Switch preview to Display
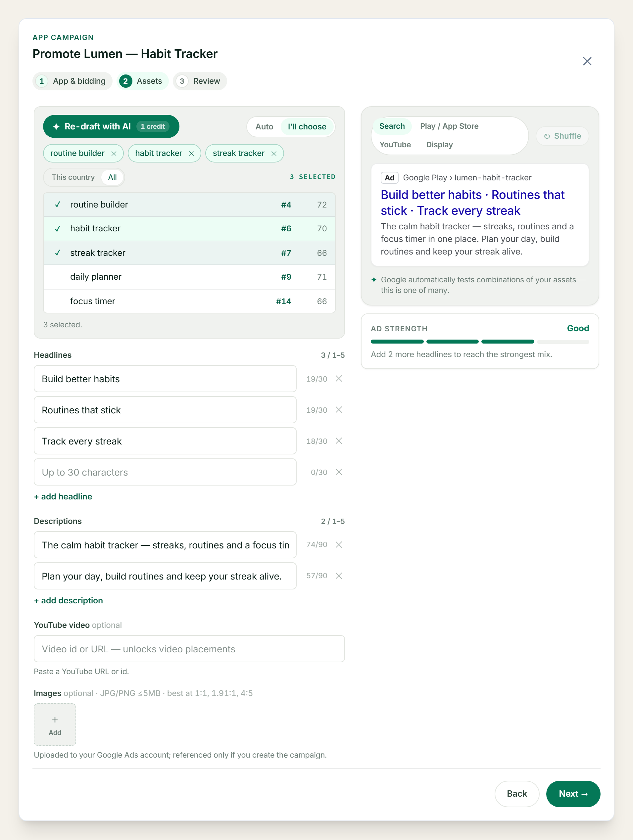Screen dimensions: 633x840 click(x=439, y=145)
